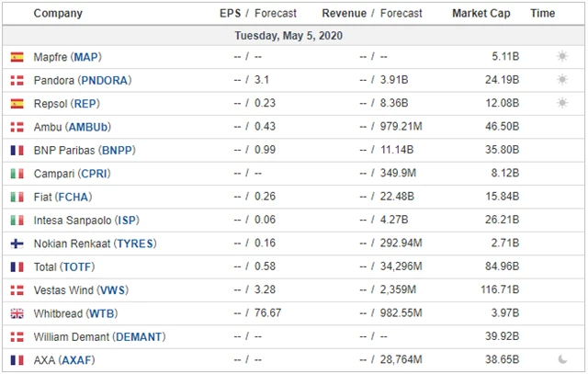Image resolution: width=588 pixels, height=374 pixels.
Task: Click the sun icon in Repsol row
Action: pyautogui.click(x=561, y=103)
